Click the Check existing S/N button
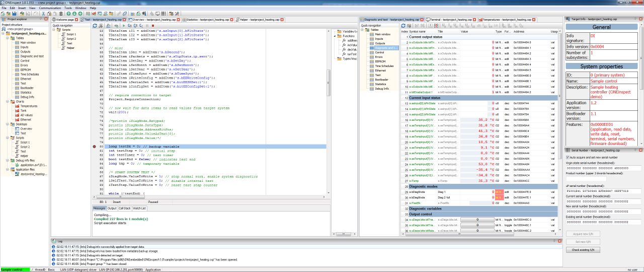Image resolution: width=644 pixels, height=272 pixels. [583, 250]
